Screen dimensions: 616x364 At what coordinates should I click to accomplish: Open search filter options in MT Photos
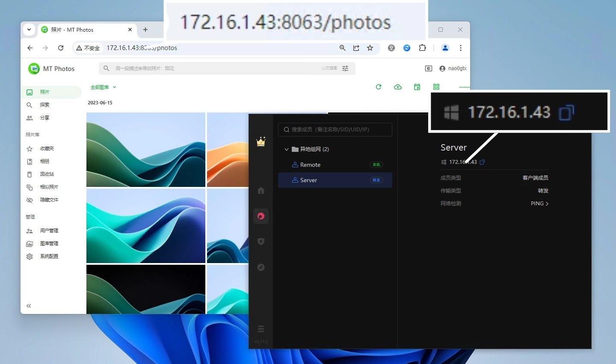(x=345, y=68)
